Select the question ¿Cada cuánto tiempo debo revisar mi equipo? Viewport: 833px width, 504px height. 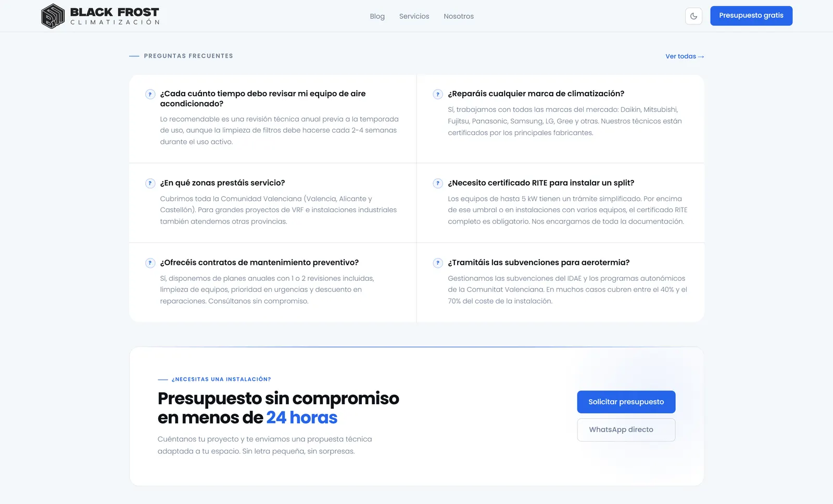tap(263, 98)
